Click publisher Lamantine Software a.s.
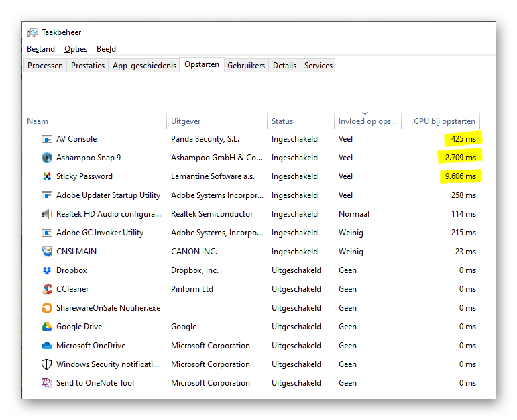The height and width of the screenshot is (420, 517). click(x=213, y=176)
